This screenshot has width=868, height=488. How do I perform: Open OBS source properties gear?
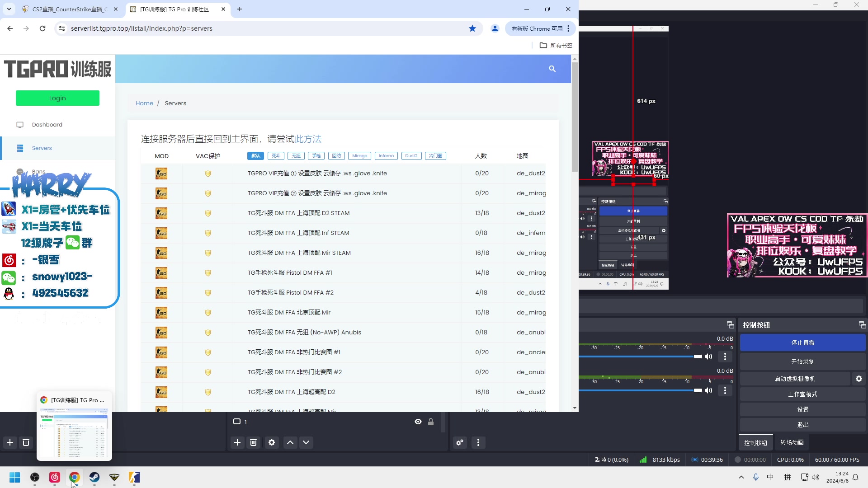tap(272, 442)
